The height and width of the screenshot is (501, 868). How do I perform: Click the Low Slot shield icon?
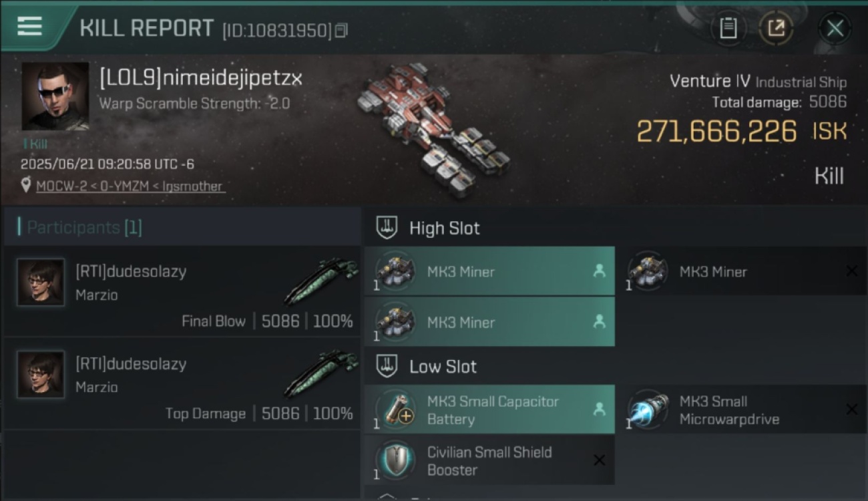[x=387, y=366]
